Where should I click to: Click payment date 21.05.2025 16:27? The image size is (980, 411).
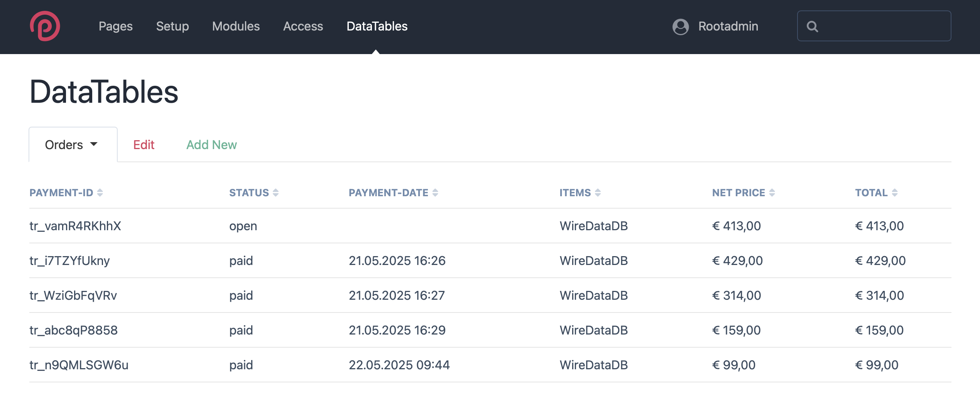click(x=397, y=296)
